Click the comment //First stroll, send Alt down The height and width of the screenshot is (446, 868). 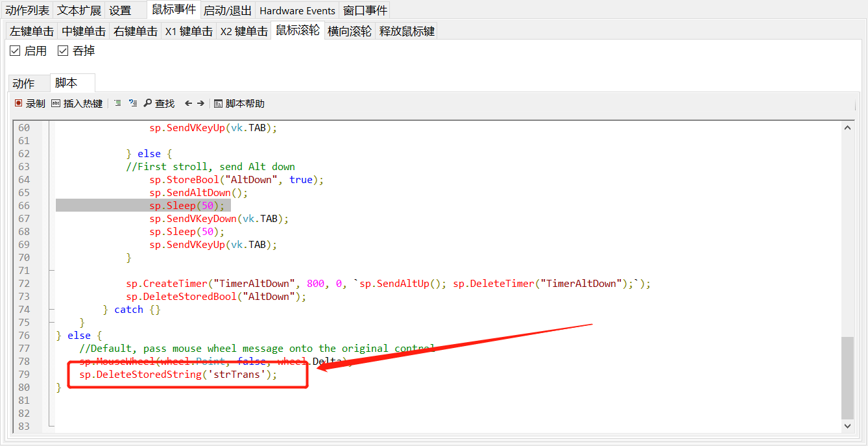(210, 167)
